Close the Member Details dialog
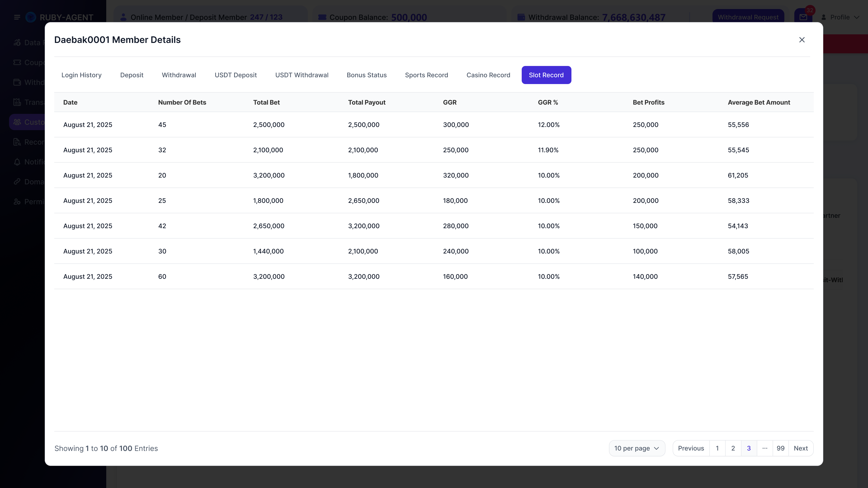 [802, 40]
